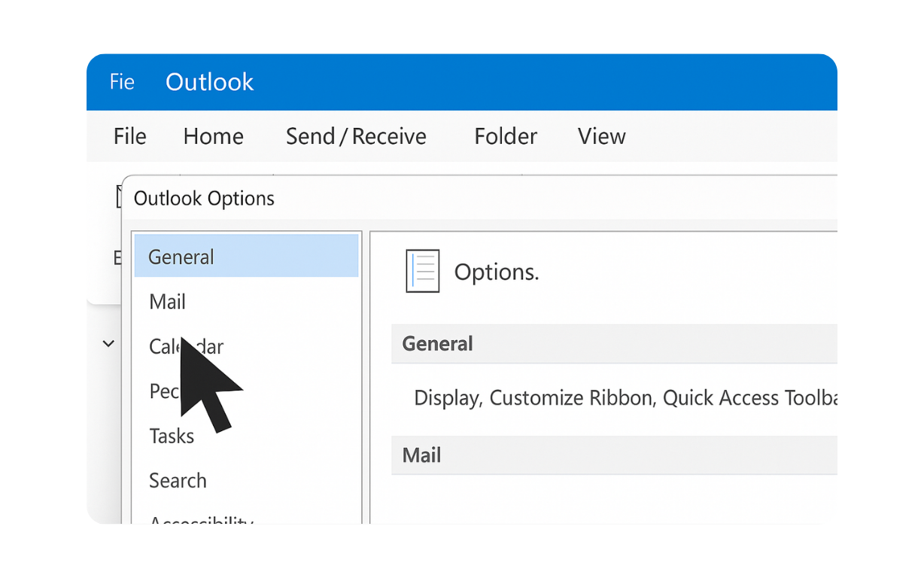This screenshot has width=924, height=578.
Task: Select the Calendar settings category
Action: tap(186, 346)
